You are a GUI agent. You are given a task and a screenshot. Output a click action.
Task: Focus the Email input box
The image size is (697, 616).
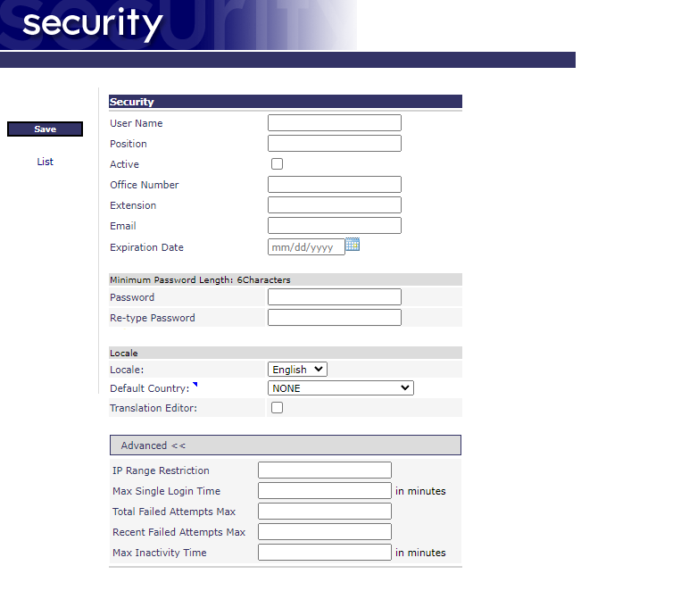(334, 226)
